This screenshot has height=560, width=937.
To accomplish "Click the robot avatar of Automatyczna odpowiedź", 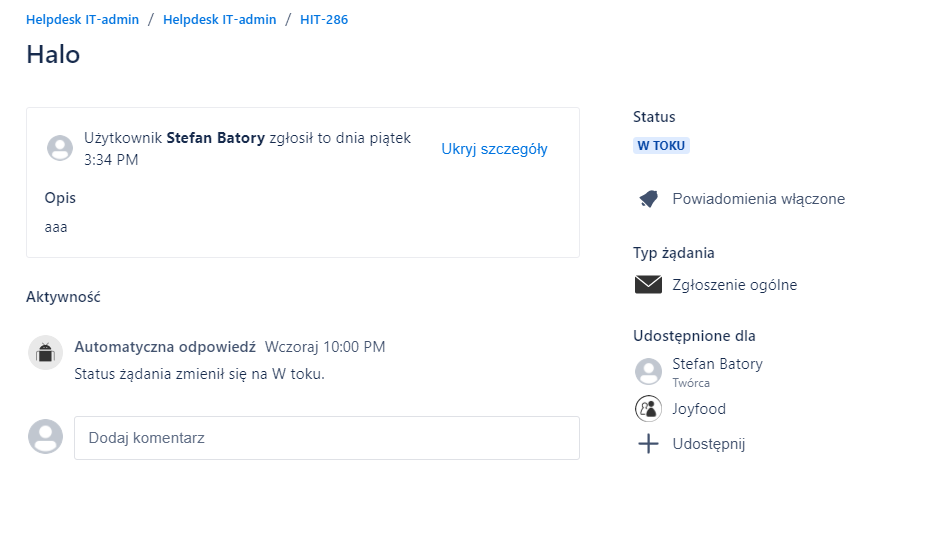I will click(45, 353).
